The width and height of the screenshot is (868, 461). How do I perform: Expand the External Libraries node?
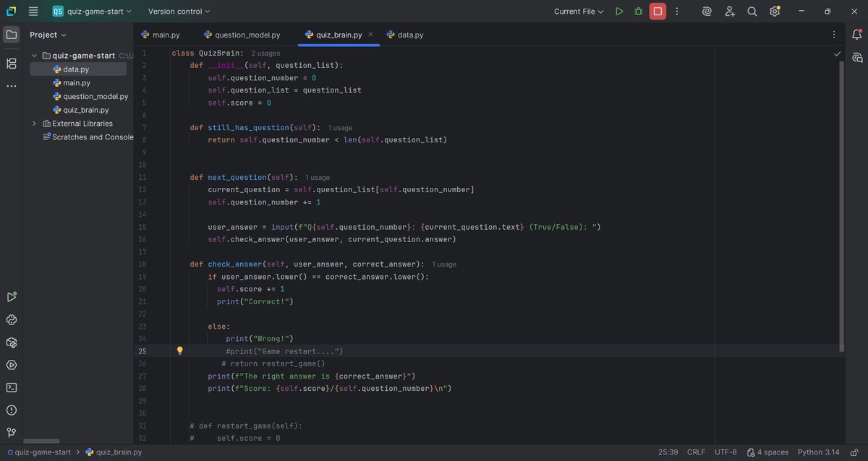(34, 123)
